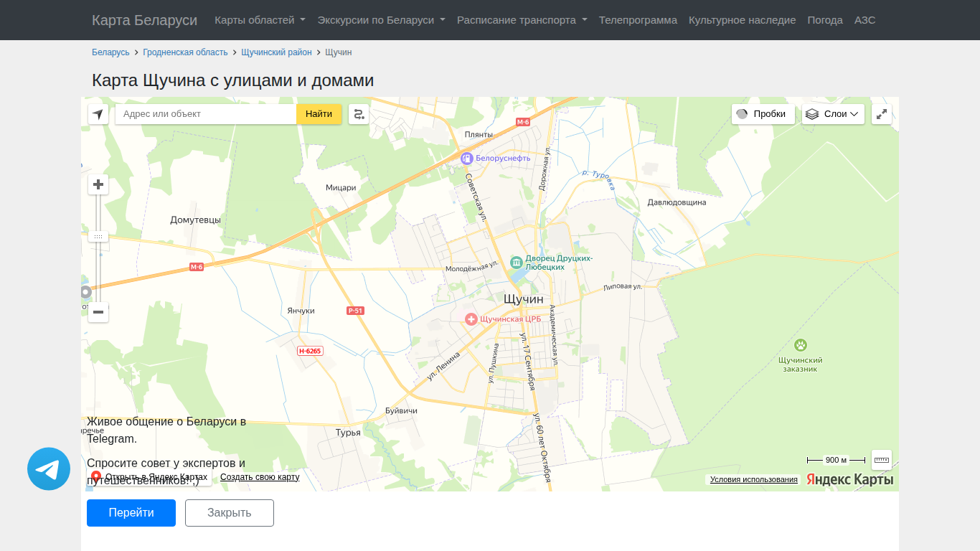This screenshot has height=551, width=980.
Task: Zoom out with the minus button
Action: [98, 312]
